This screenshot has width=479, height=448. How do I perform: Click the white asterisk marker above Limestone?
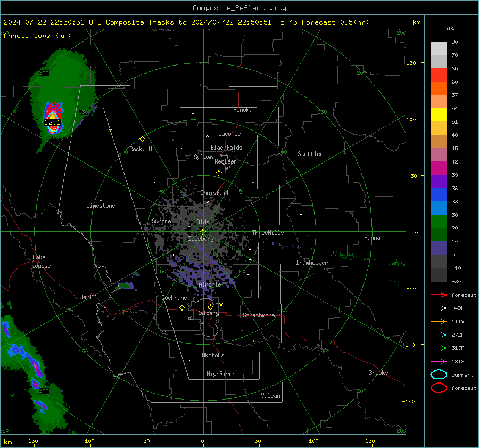coord(101,201)
